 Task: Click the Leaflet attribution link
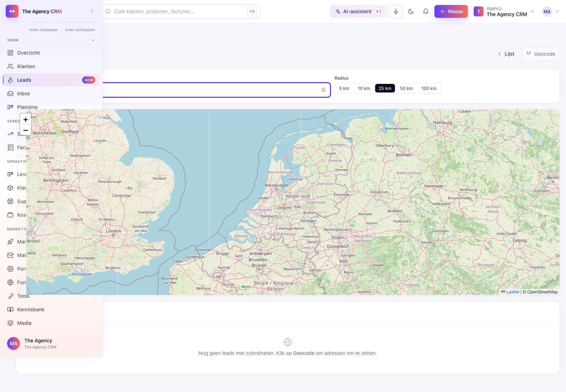coord(510,292)
